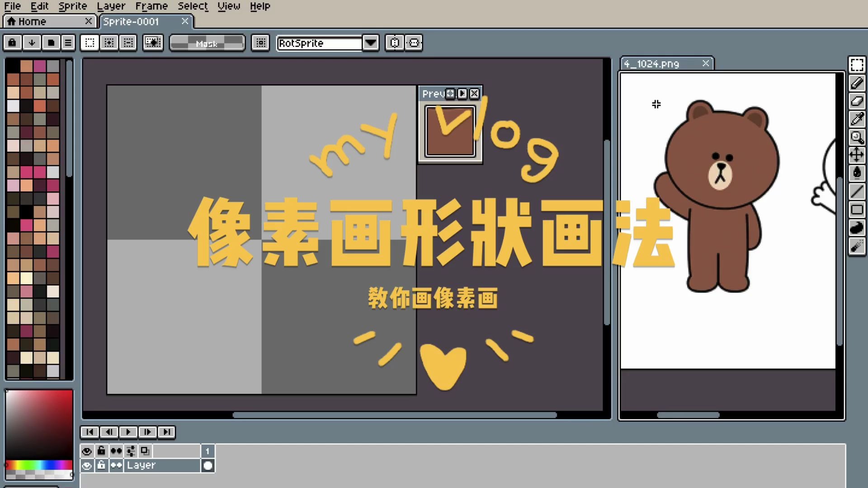Open the File menu
This screenshot has height=488, width=868.
12,6
